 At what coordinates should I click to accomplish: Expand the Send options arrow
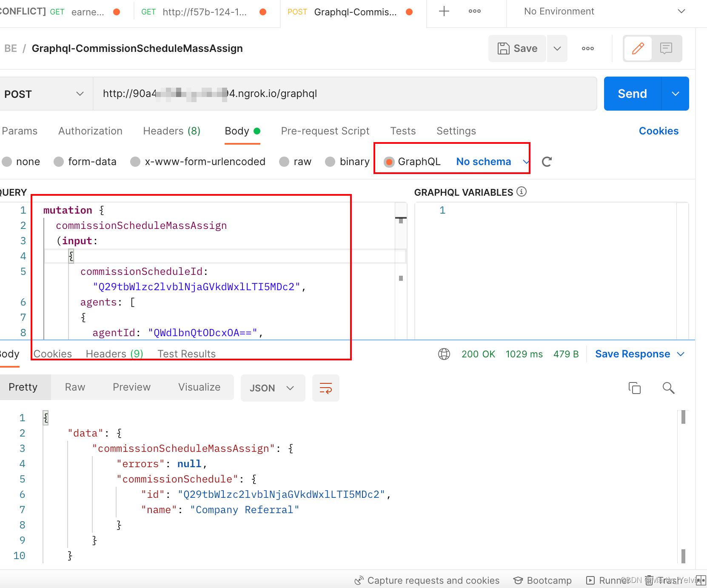[676, 94]
